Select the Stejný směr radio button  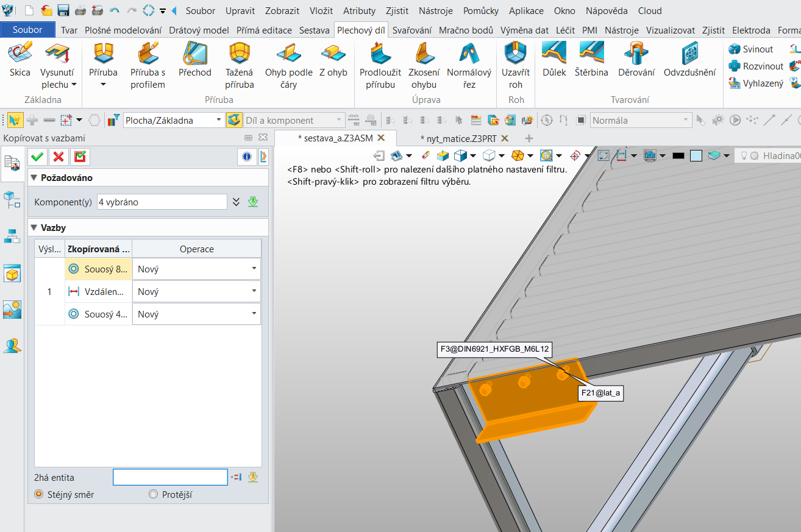40,494
